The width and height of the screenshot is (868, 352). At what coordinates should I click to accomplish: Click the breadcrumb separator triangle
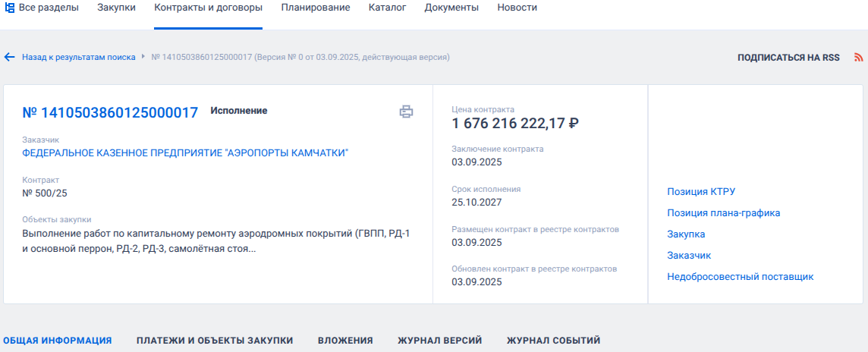pyautogui.click(x=143, y=56)
